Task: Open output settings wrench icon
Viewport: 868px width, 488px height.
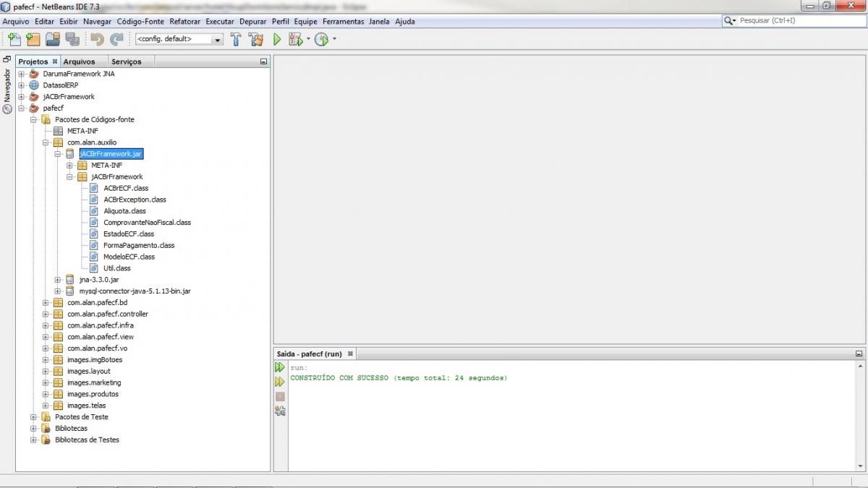Action: (x=280, y=411)
